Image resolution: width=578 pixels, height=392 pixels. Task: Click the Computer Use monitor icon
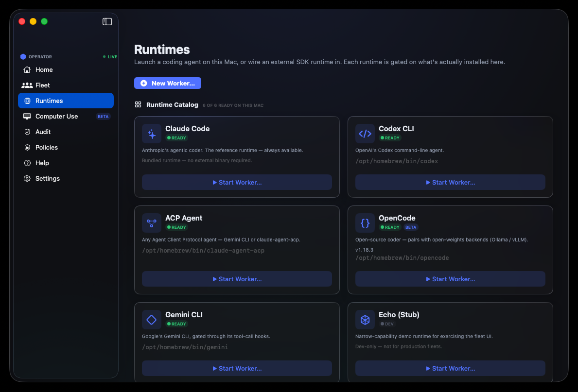pyautogui.click(x=27, y=117)
